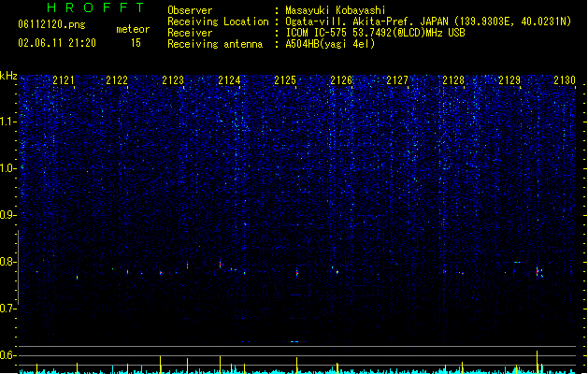Click the 1.1 kHz frequency tick label
This screenshot has width=588, height=374.
[8, 122]
